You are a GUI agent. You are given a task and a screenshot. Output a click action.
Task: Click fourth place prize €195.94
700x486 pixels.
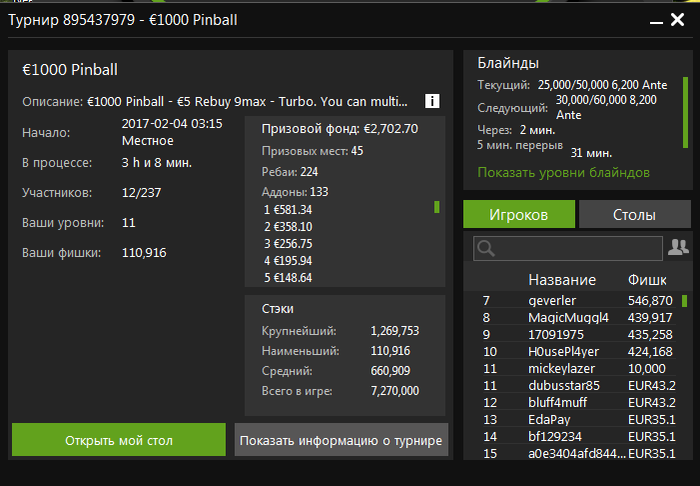(288, 260)
